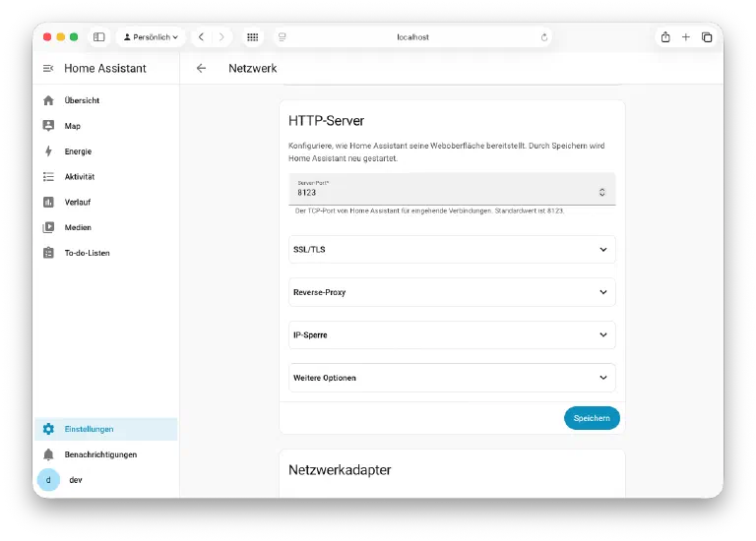Viewport: 756px width, 541px height.
Task: Select the Energie menu item
Action: [106, 151]
